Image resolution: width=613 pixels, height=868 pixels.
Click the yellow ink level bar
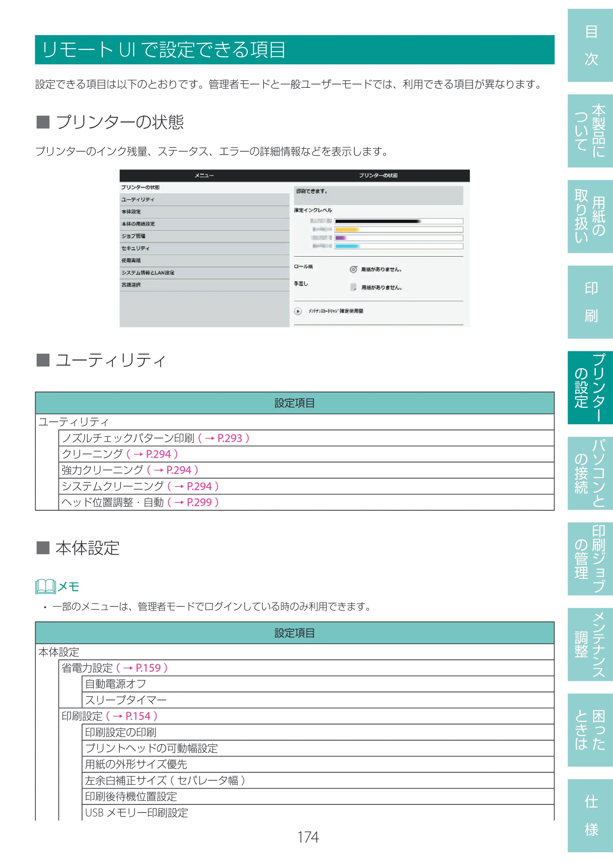point(399,229)
